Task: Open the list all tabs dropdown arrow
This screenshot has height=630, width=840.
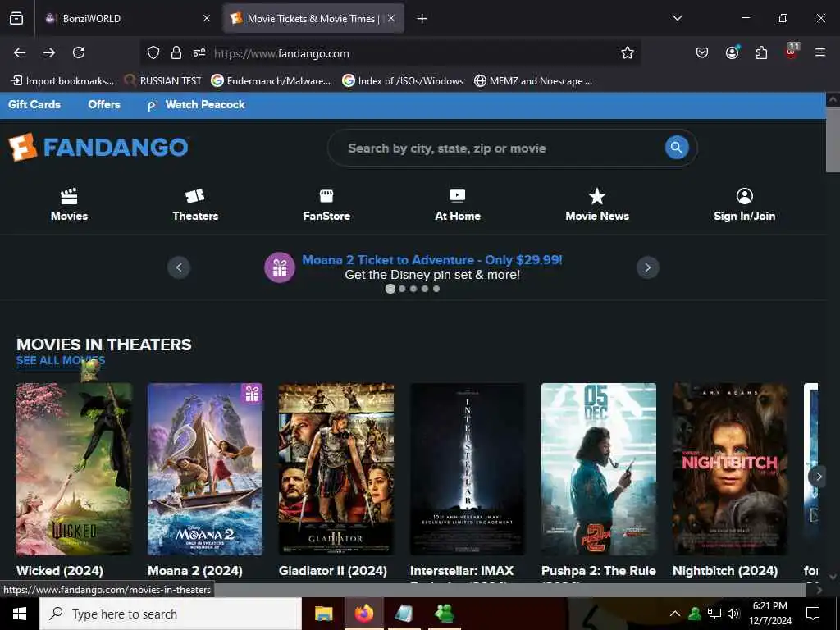Action: pos(677,18)
